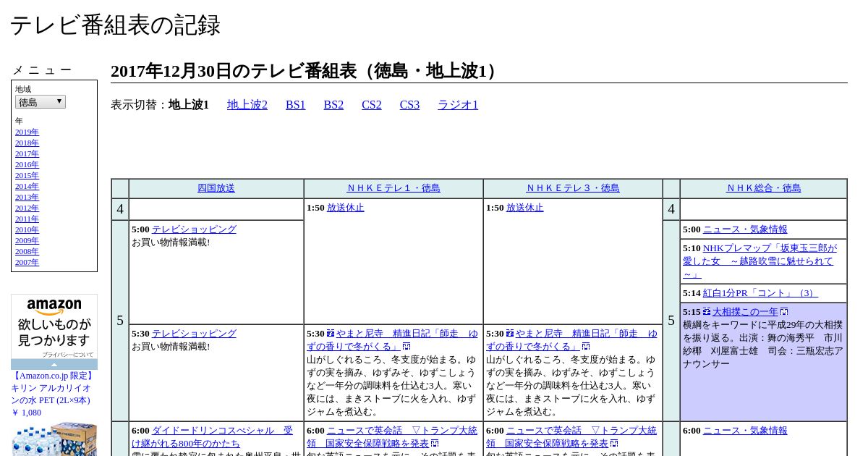This screenshot has height=456, width=868.
Task: Open the 5:14 紅白1分PR「コント」link
Action: tap(760, 293)
